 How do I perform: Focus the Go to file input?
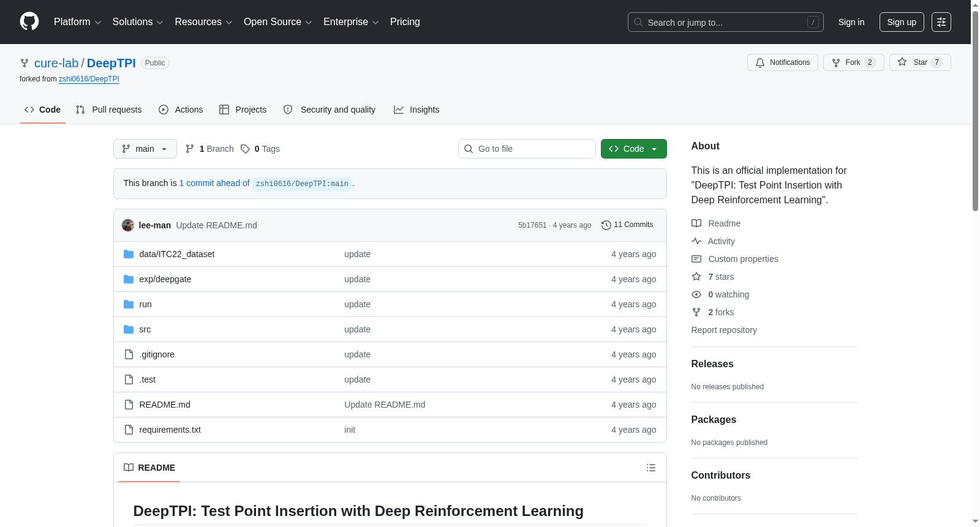pos(527,149)
